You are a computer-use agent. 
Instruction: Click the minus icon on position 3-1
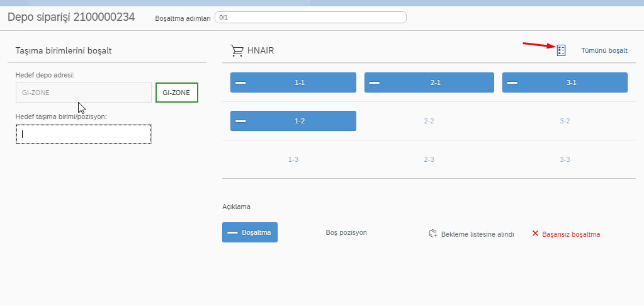[512, 82]
